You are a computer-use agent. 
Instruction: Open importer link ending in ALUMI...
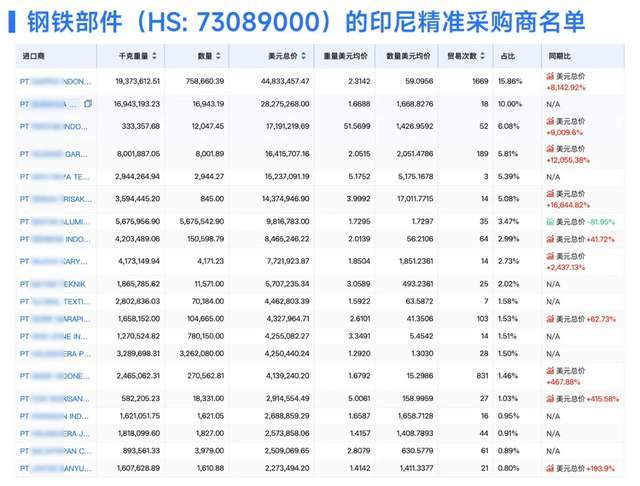point(55,222)
